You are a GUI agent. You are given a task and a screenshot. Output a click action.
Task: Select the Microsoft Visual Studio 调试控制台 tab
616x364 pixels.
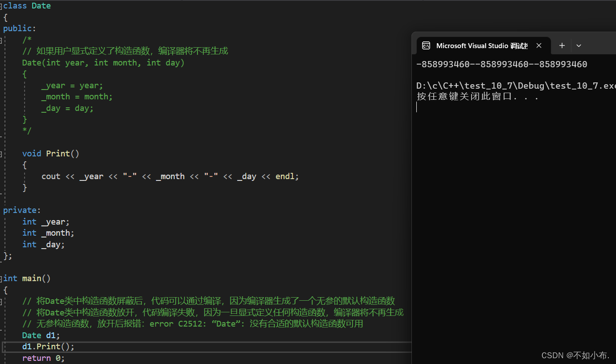(x=484, y=45)
